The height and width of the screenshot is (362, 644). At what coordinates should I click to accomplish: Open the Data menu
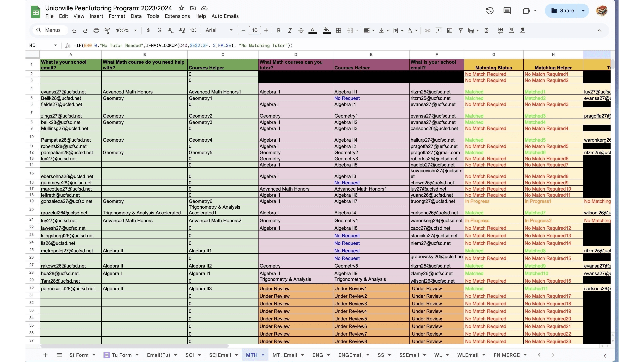(x=136, y=16)
